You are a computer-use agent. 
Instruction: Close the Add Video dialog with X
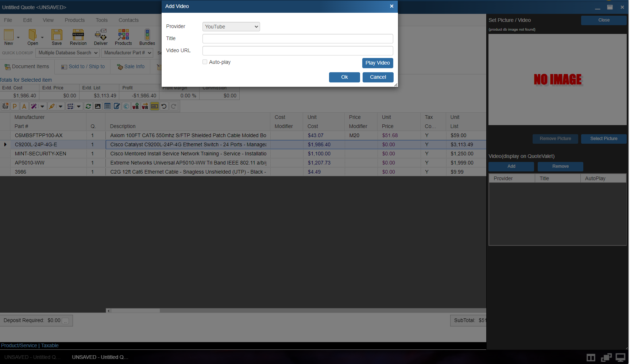tap(391, 6)
